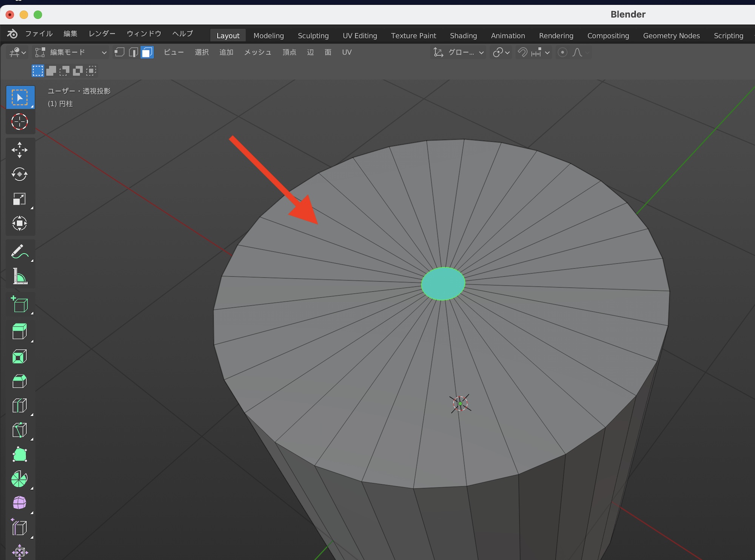This screenshot has width=755, height=560.
Task: Open the ファイル menu
Action: pyautogui.click(x=39, y=34)
